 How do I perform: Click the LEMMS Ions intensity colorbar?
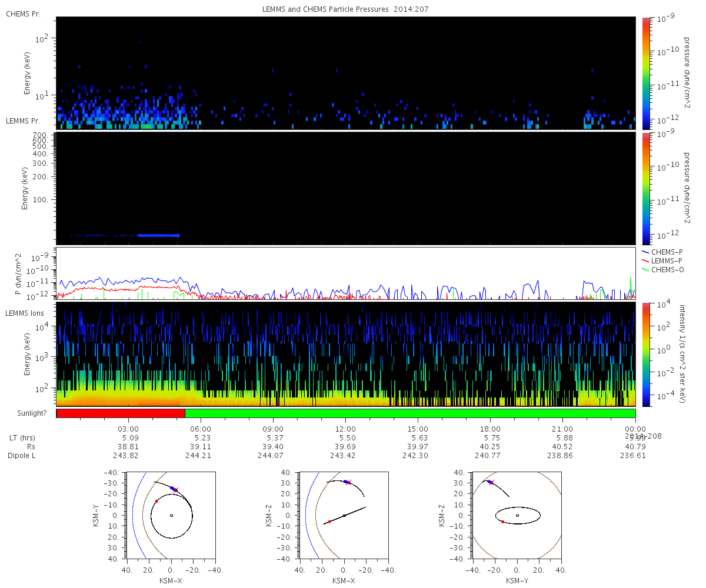coord(647,354)
